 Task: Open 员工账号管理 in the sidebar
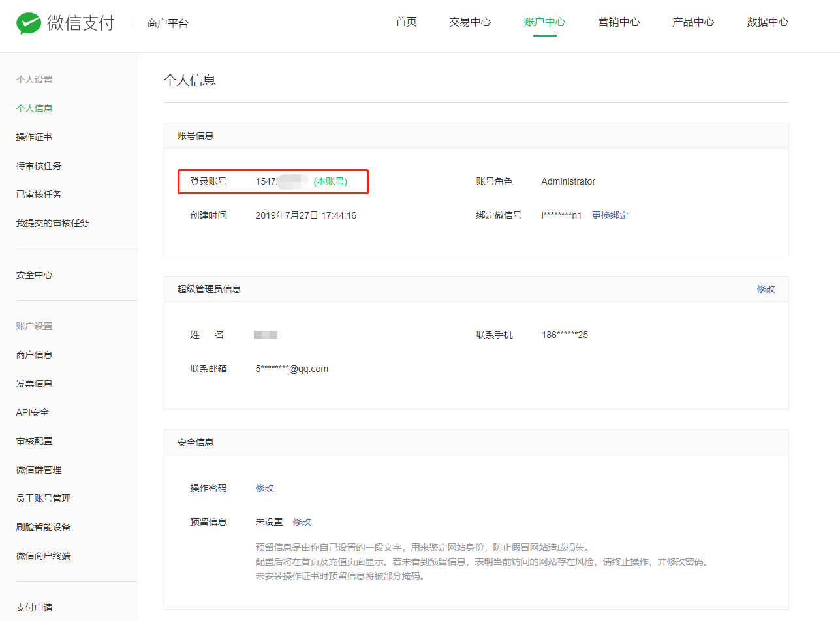point(43,498)
